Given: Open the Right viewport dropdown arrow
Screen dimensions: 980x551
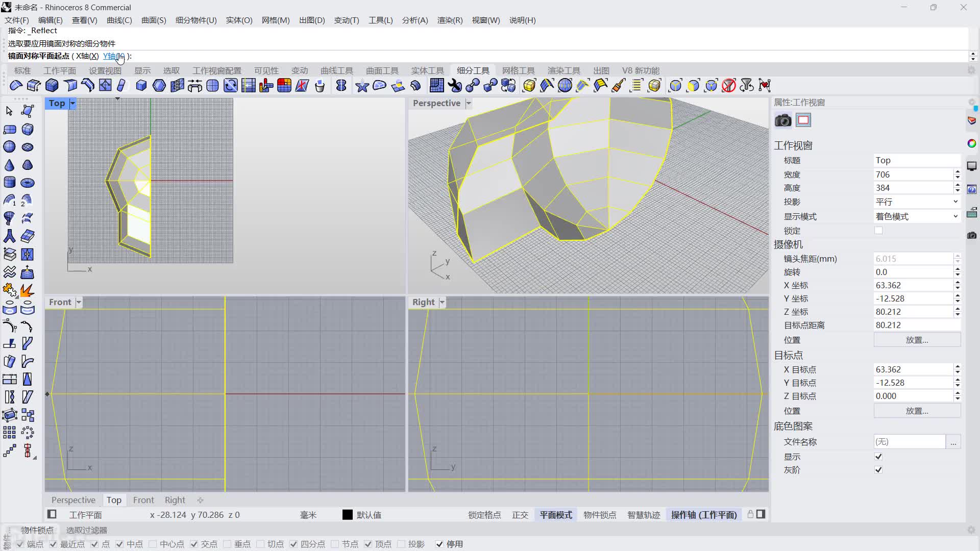Looking at the screenshot, I should coord(442,302).
